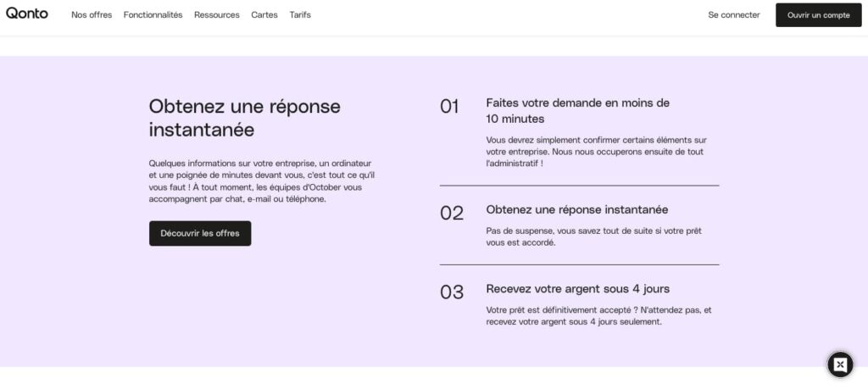Click the Ouvrir un compte button
The height and width of the screenshot is (389, 868).
(818, 15)
